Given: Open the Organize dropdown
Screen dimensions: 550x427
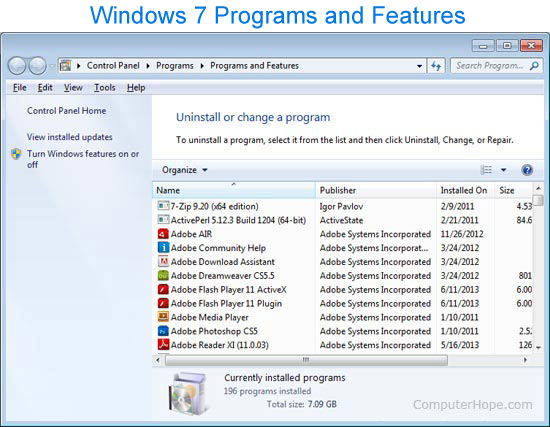Looking at the screenshot, I should [x=185, y=170].
